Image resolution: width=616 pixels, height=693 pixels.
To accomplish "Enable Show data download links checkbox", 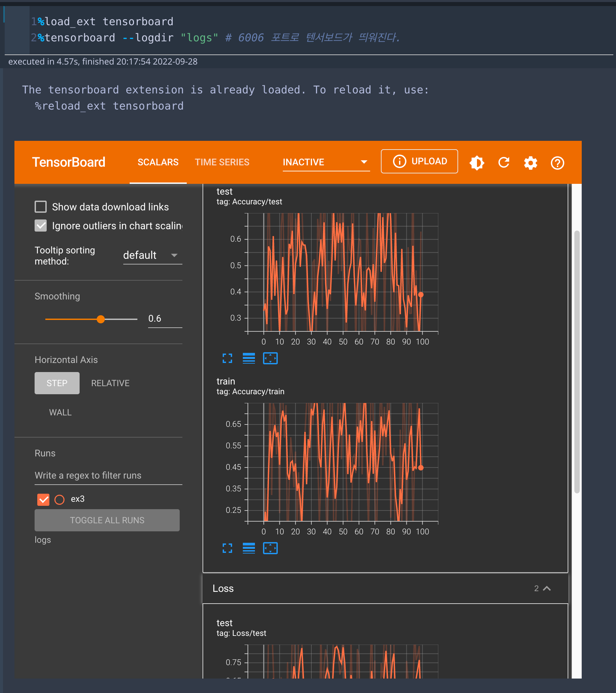I will coord(41,206).
